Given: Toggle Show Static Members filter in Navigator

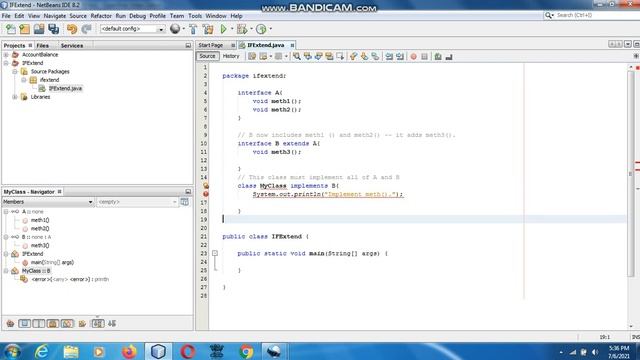Looking at the screenshot, I should coord(39,323).
